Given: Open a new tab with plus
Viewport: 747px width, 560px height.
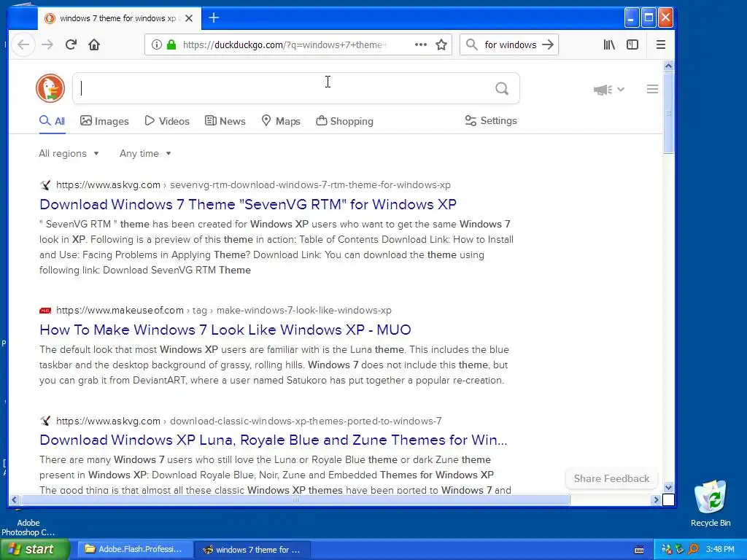Looking at the screenshot, I should (x=214, y=18).
